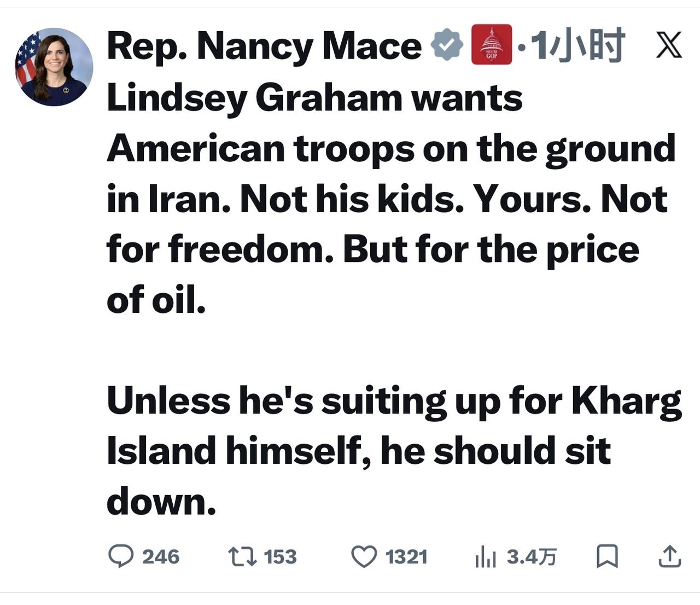The image size is (700, 605).
Task: Click the 246 replies count
Action: click(x=161, y=557)
